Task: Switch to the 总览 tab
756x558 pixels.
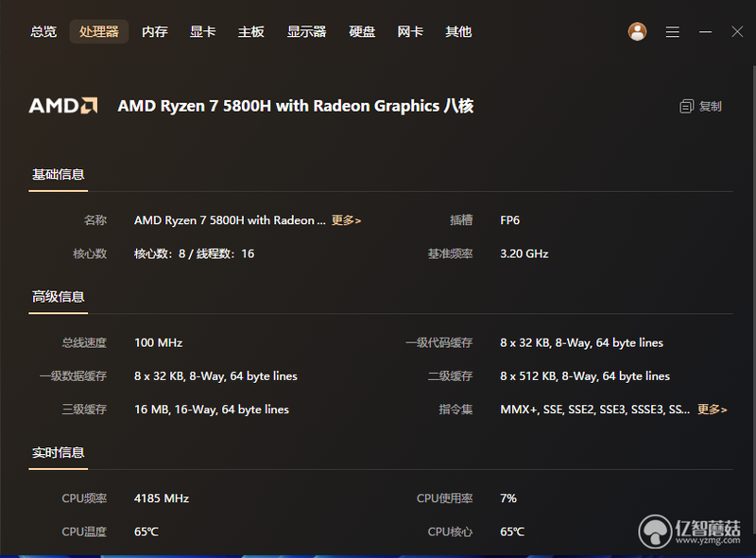Action: 43,32
